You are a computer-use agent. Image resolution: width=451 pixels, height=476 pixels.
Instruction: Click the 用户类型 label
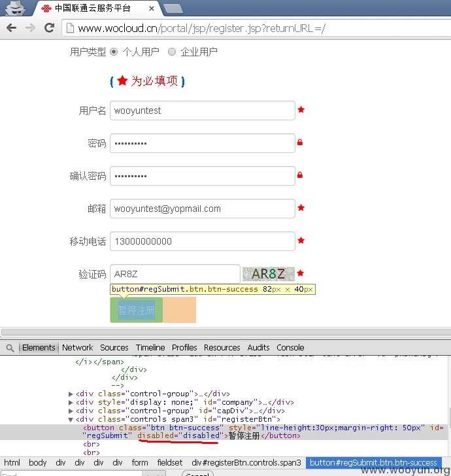point(88,52)
